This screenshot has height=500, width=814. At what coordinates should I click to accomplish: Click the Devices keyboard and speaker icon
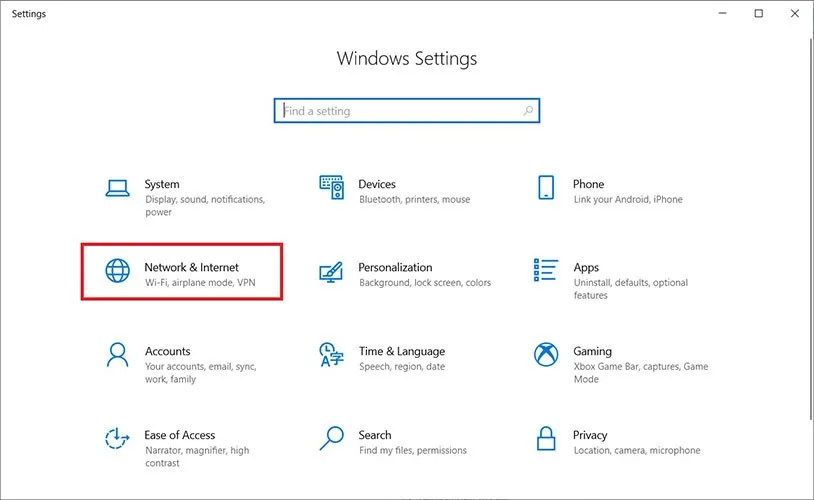coord(331,187)
